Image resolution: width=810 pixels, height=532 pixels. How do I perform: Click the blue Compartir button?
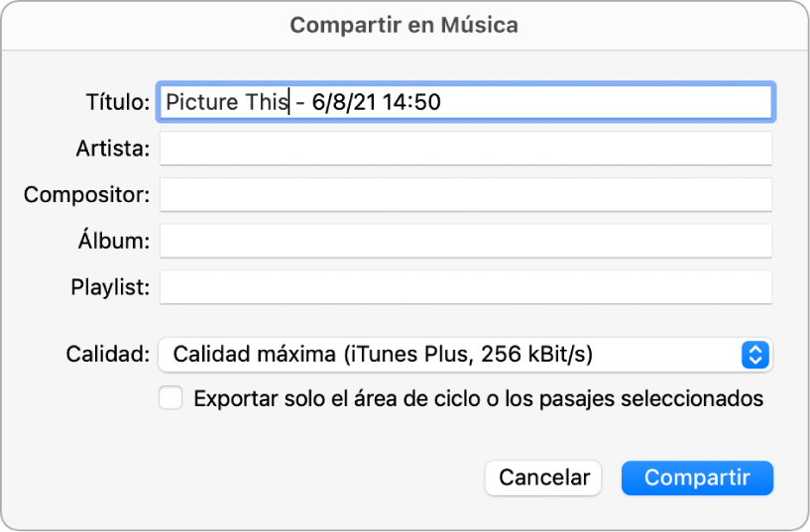coord(697,478)
